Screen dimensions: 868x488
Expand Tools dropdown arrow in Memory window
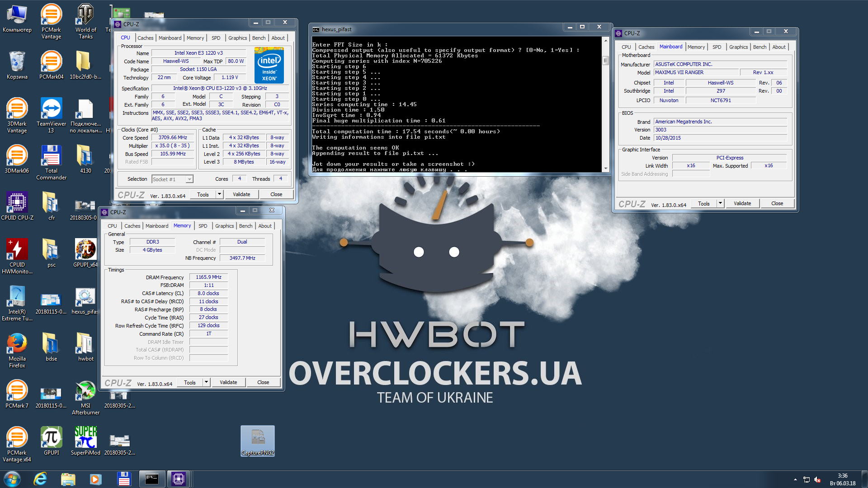pos(206,382)
